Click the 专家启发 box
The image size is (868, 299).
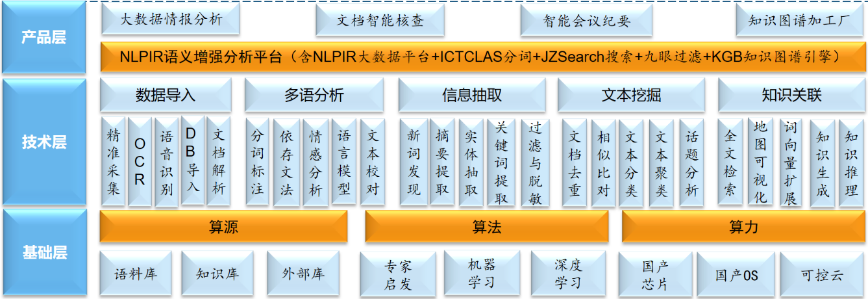pyautogui.click(x=398, y=274)
